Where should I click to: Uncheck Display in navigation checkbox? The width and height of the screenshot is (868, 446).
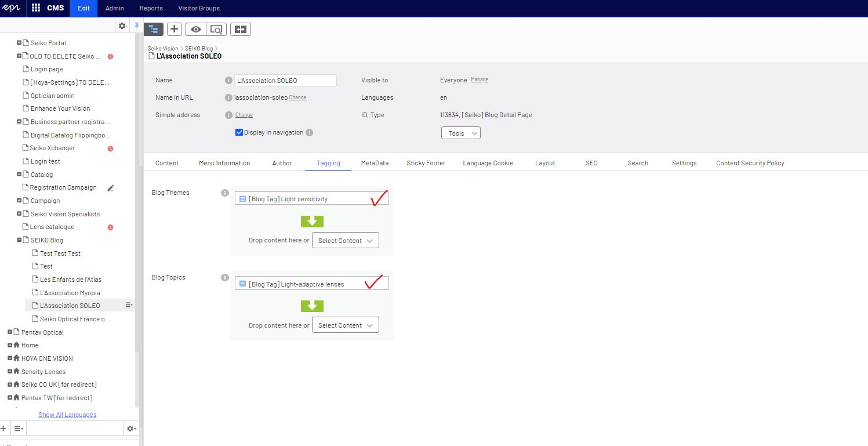point(239,132)
